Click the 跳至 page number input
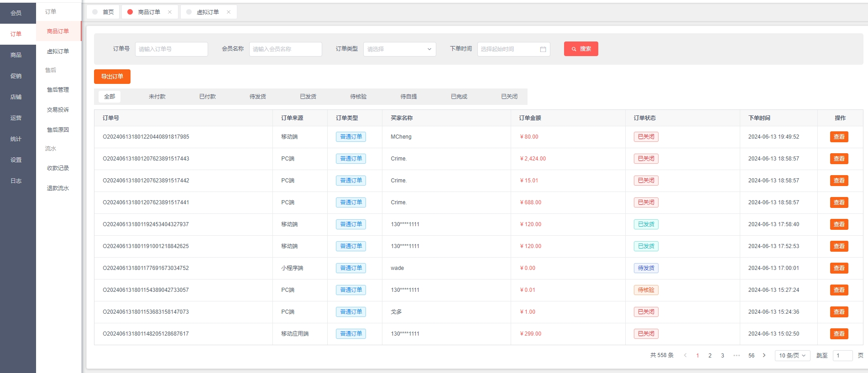This screenshot has width=868, height=373. 842,356
